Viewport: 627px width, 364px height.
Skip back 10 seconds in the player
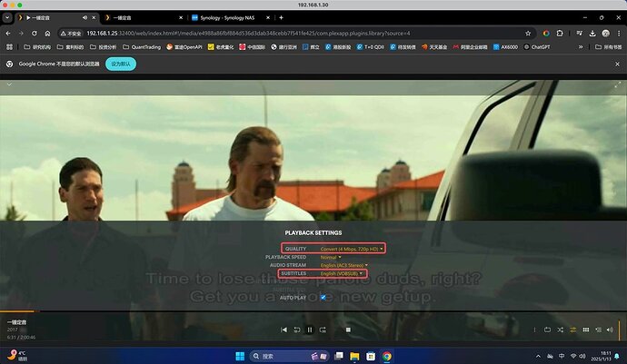pos(297,330)
